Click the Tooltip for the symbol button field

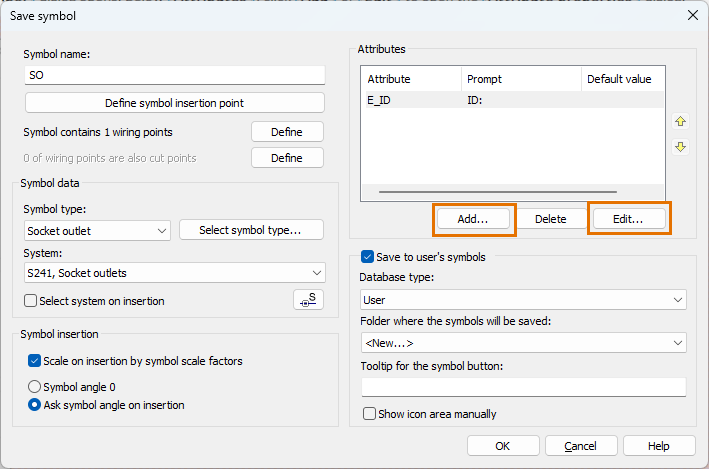pos(524,387)
